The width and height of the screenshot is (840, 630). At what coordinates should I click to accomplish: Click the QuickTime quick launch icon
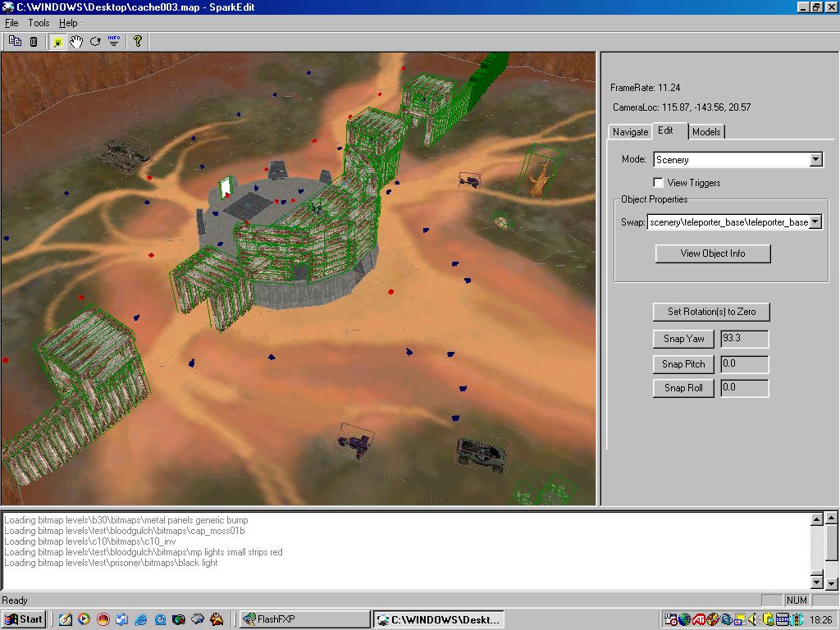[160, 619]
